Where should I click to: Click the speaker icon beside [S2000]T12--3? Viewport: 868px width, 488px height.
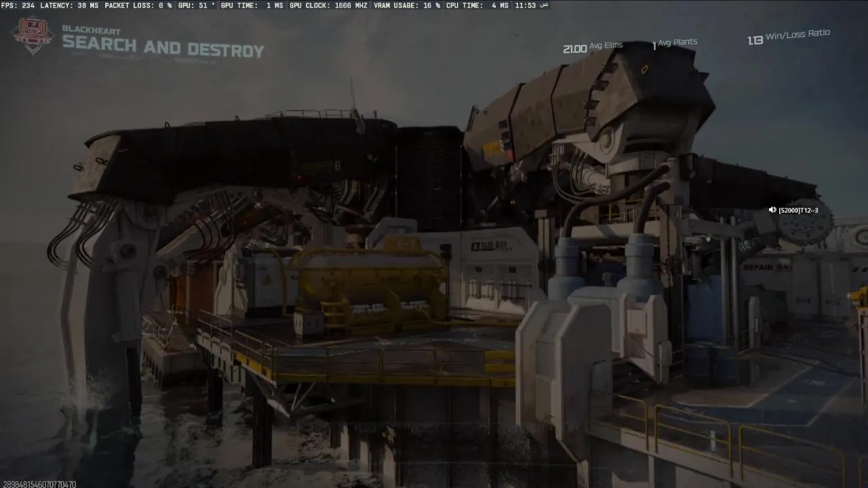[x=772, y=210]
